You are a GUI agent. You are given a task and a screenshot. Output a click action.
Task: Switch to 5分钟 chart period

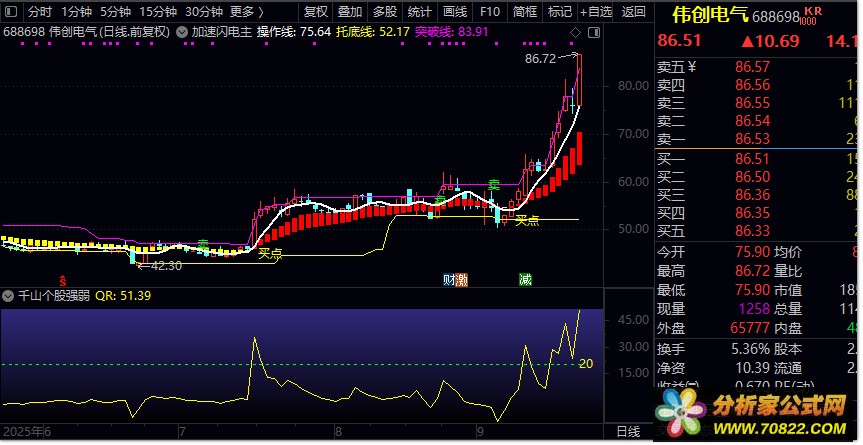click(116, 12)
